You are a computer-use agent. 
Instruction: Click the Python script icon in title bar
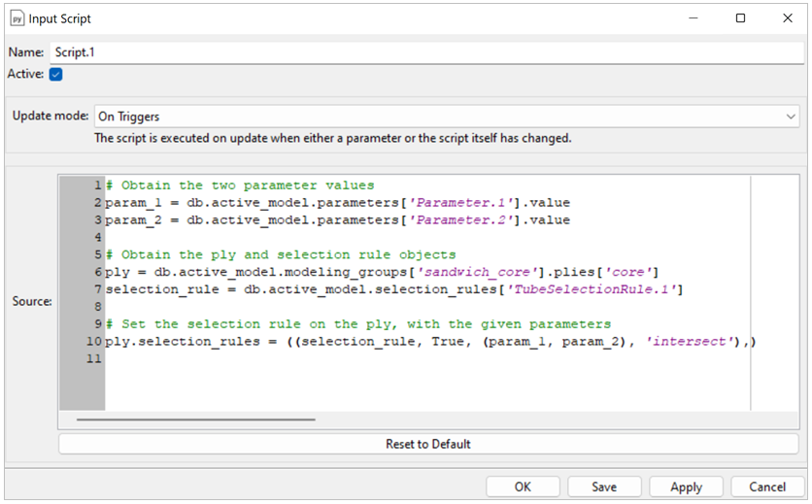pyautogui.click(x=16, y=18)
